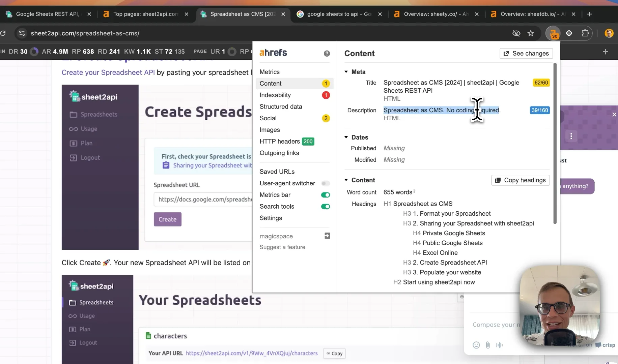Viewport: 618px width, 364px height.
Task: Click the browser profile avatar icon
Action: click(609, 33)
